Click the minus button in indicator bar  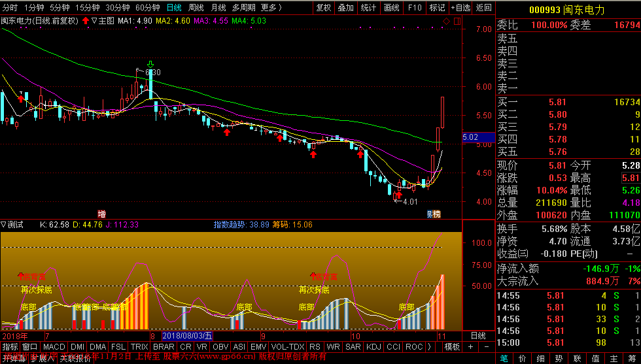pyautogui.click(x=487, y=347)
